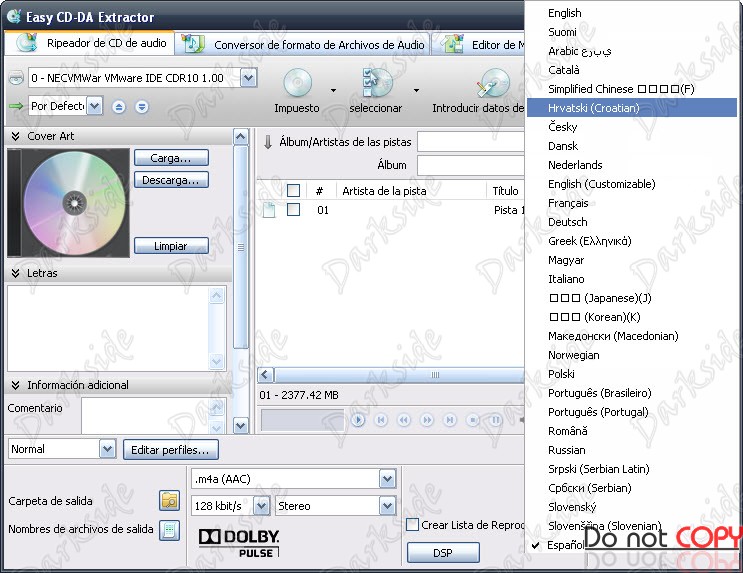743x573 pixels.
Task: Click the previous track playback button
Action: tap(381, 420)
